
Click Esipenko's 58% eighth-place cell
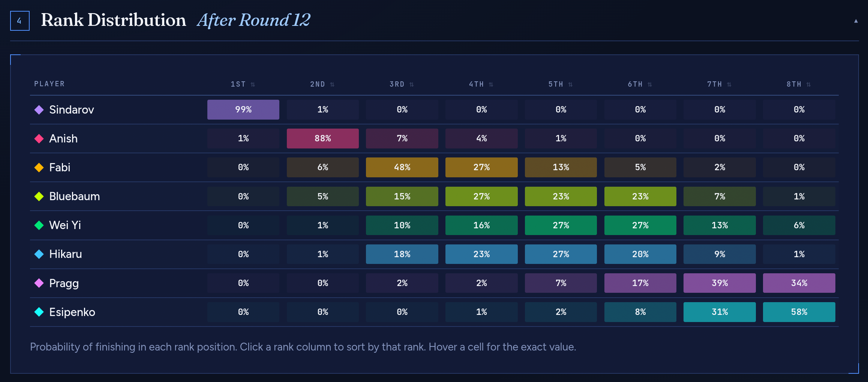(799, 312)
